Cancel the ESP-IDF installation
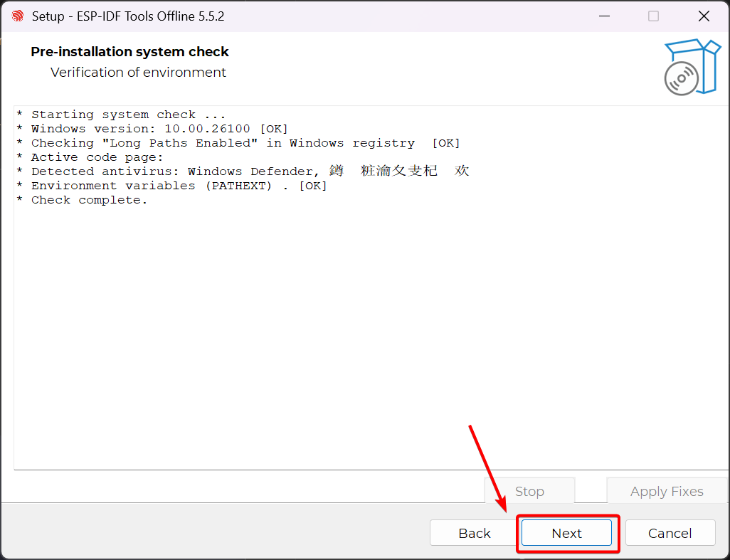Viewport: 730px width, 560px height. (x=670, y=533)
